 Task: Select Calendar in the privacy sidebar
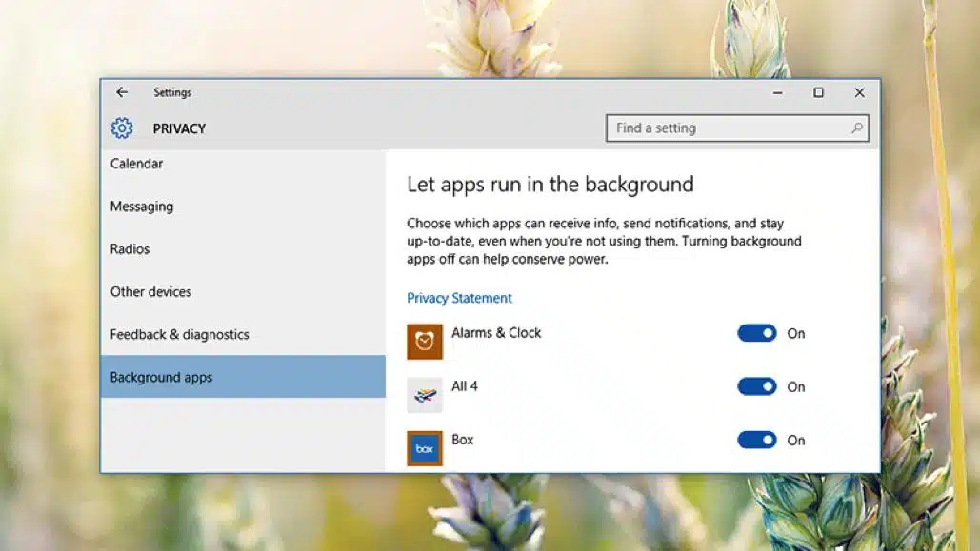tap(136, 163)
